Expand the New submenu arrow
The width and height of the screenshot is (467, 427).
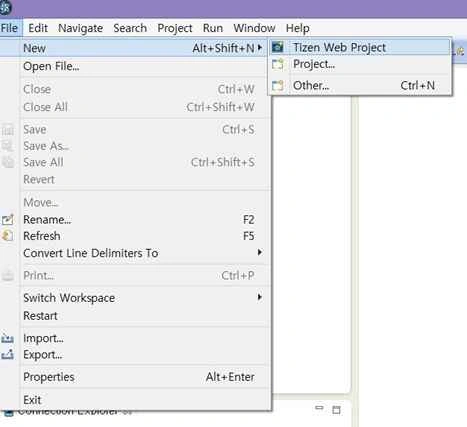coord(260,48)
